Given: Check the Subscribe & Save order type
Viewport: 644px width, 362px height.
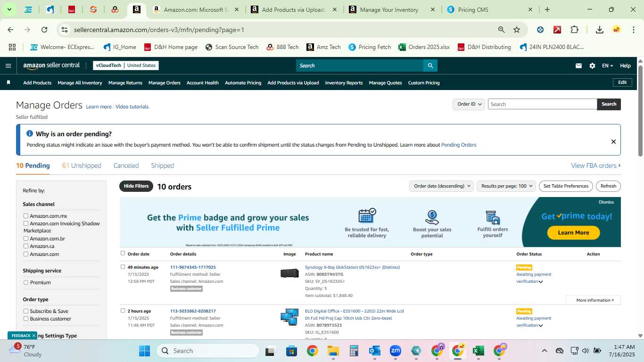Looking at the screenshot, I should tap(26, 311).
